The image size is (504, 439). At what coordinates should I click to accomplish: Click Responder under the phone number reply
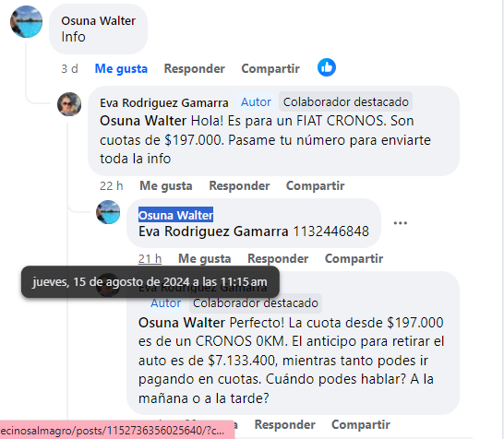coord(278,259)
